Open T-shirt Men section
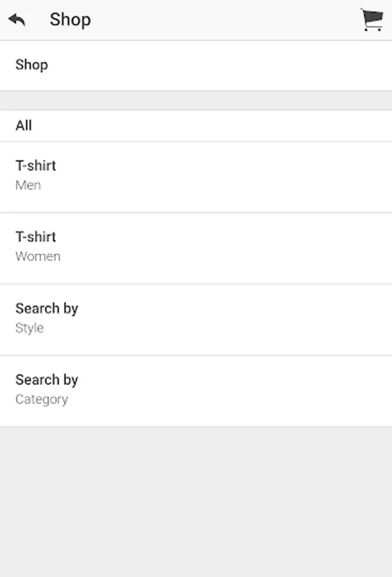 196,176
